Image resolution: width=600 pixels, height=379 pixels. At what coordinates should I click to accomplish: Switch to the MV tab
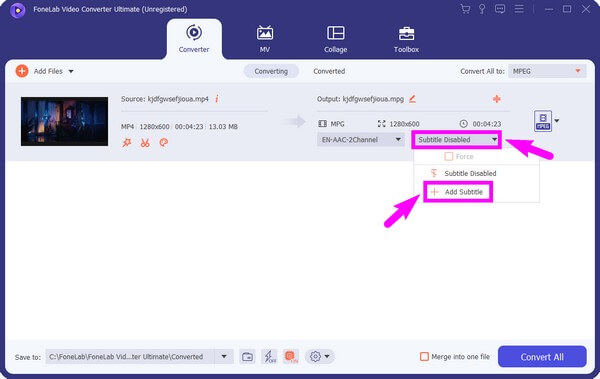265,39
